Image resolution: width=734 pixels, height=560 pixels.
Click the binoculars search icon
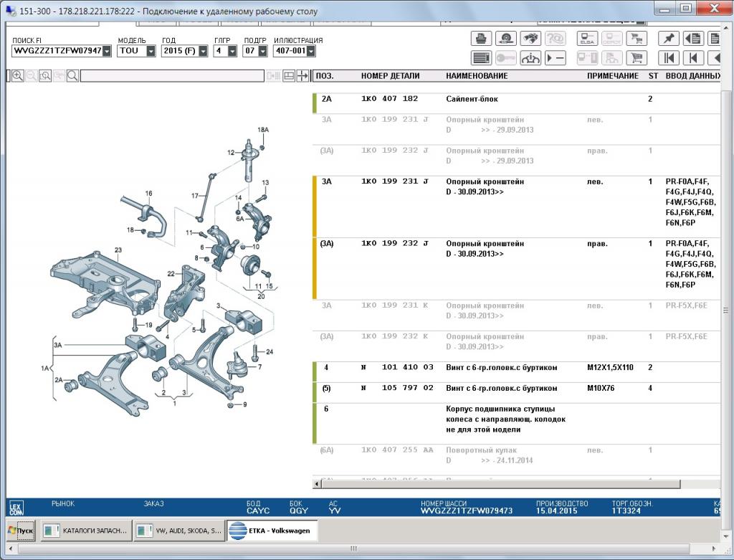(530, 39)
